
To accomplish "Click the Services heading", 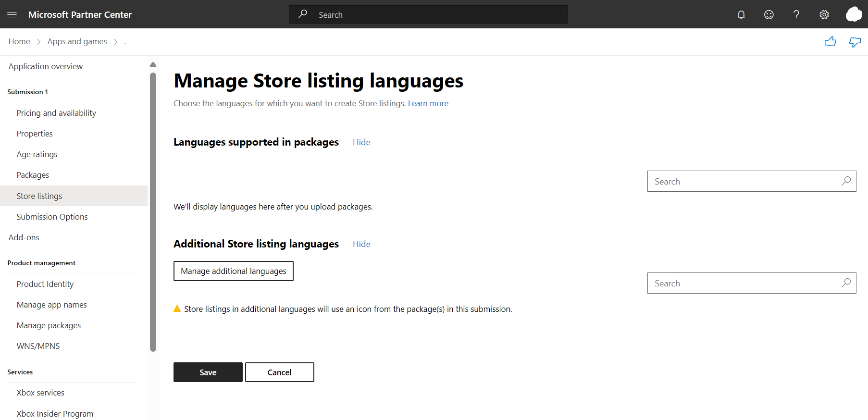I will 20,372.
